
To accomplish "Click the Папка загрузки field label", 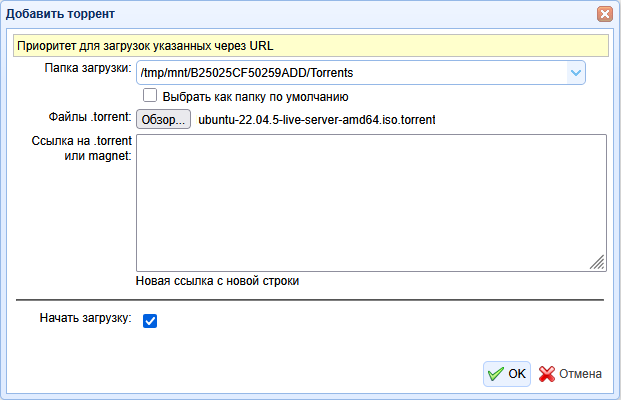I will pyautogui.click(x=87, y=68).
